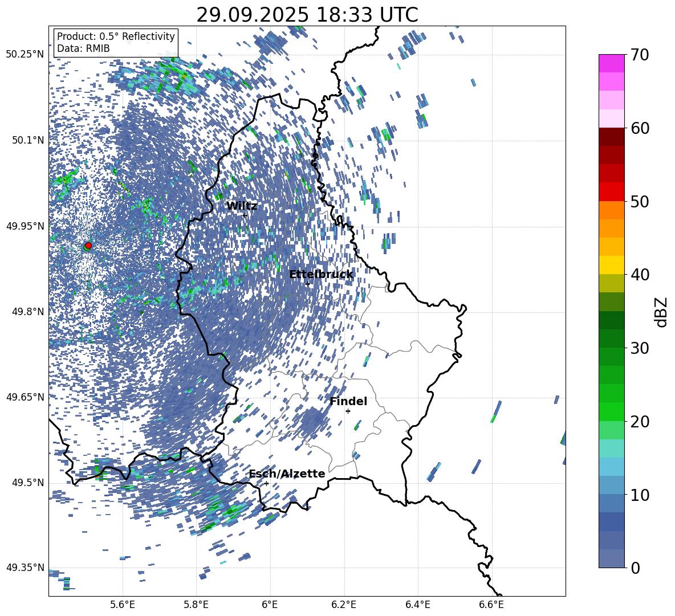The image size is (675, 616).
Task: Click the colorbar tick label 70
Action: point(639,55)
